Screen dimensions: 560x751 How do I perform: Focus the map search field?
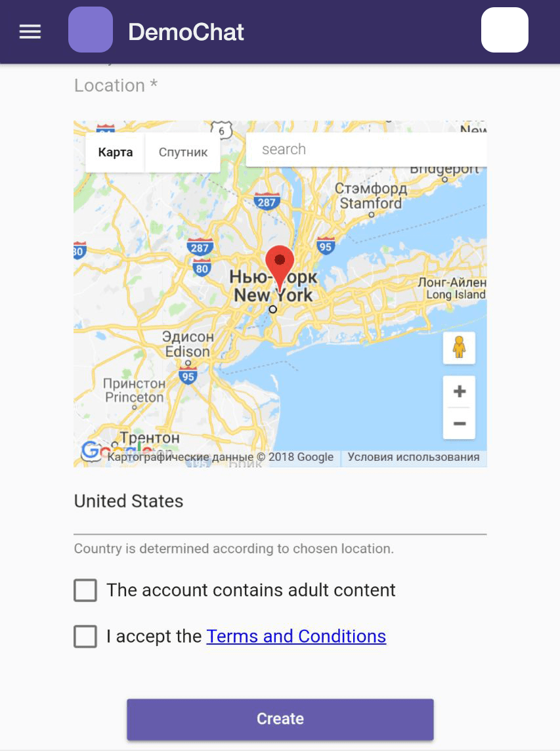366,150
